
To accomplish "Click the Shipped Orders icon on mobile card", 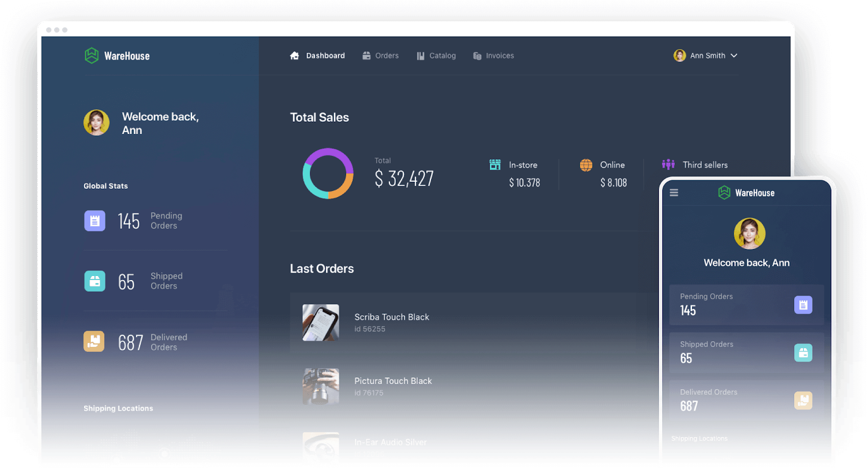I will coord(803,353).
